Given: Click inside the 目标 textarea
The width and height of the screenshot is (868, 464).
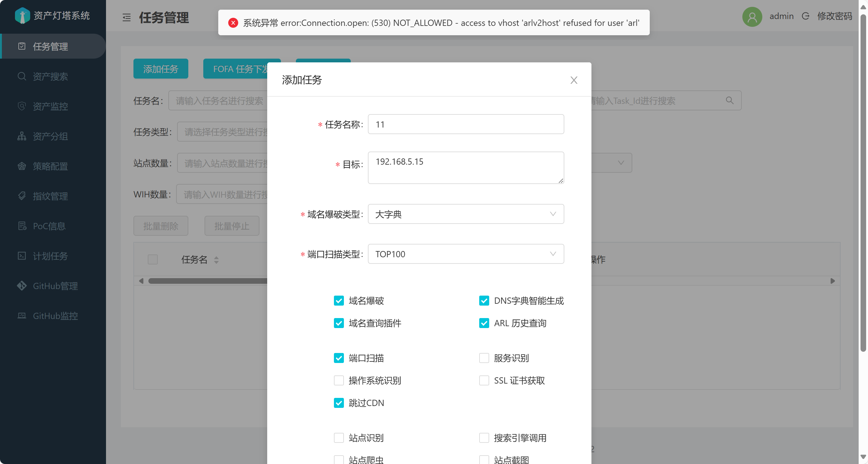Looking at the screenshot, I should (466, 167).
